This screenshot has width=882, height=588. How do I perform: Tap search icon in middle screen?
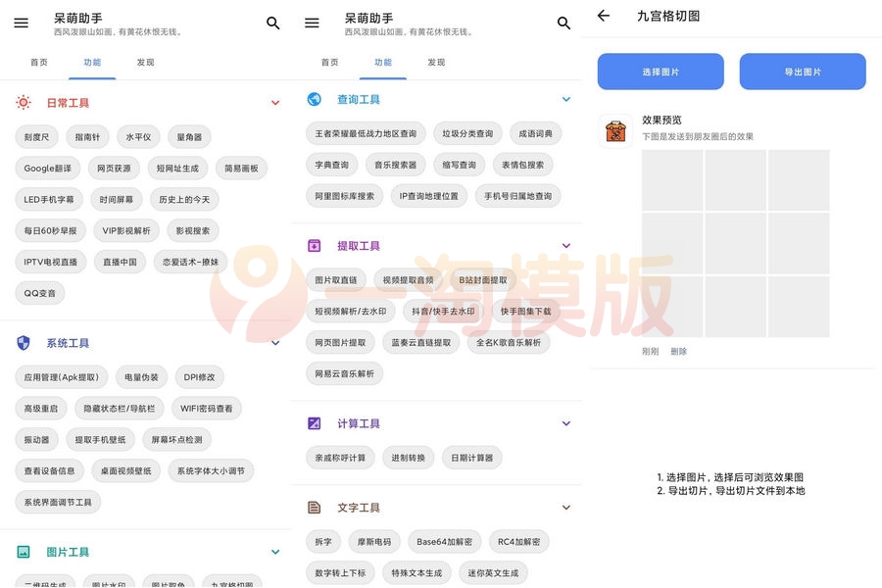pos(563,24)
